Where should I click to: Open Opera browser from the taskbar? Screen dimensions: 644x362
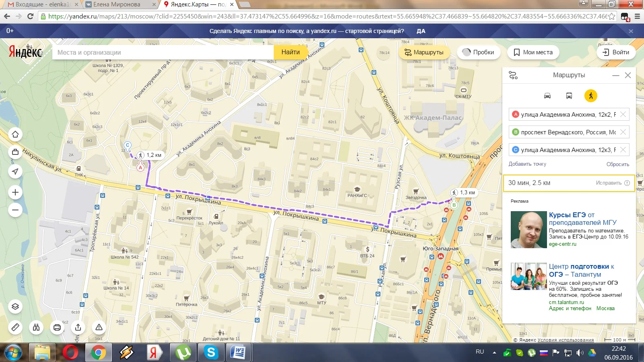[70, 353]
